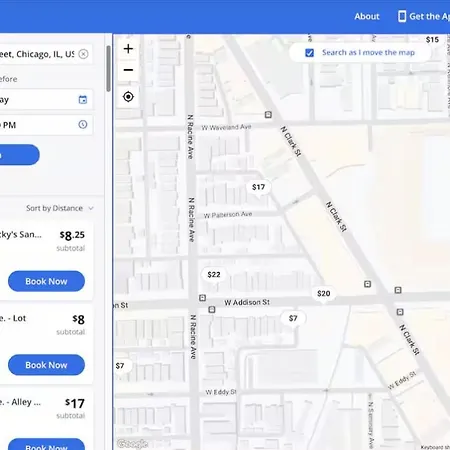Image resolution: width=450 pixels, height=450 pixels.
Task: Book the $17 Alley parking spot
Action: click(x=46, y=444)
